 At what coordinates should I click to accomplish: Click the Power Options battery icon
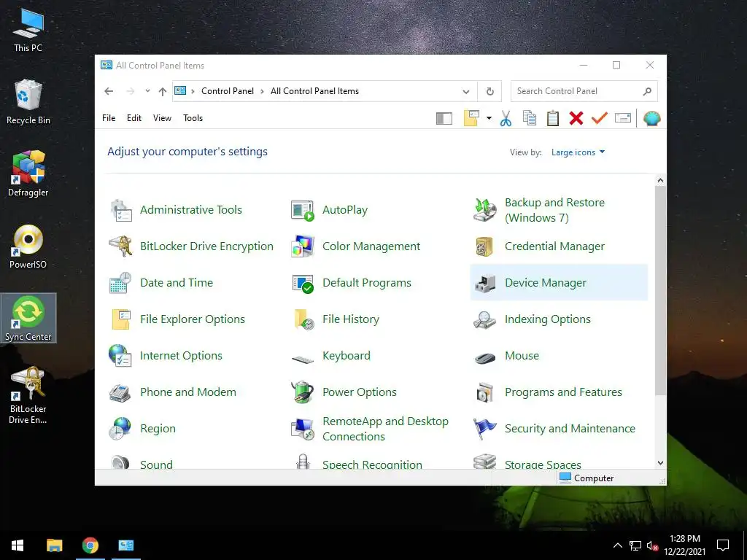pos(303,392)
